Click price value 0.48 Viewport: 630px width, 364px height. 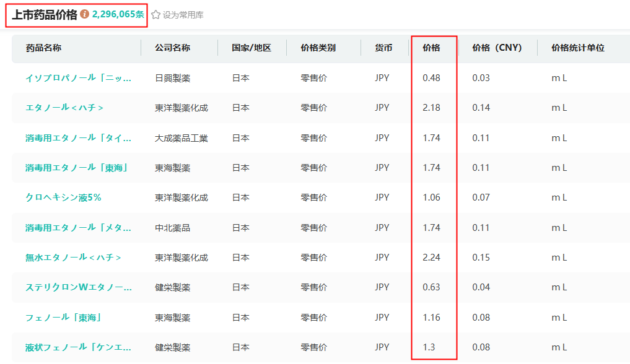pyautogui.click(x=431, y=78)
